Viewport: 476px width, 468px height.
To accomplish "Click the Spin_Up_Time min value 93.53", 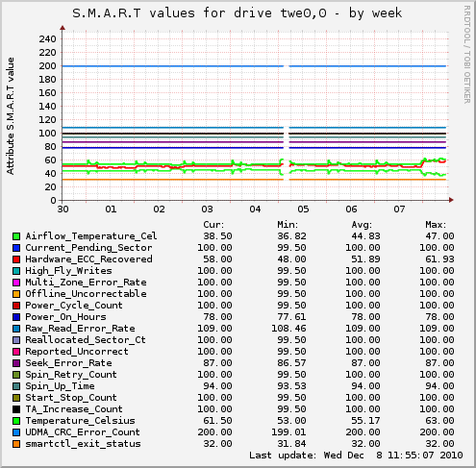I will pyautogui.click(x=291, y=386).
